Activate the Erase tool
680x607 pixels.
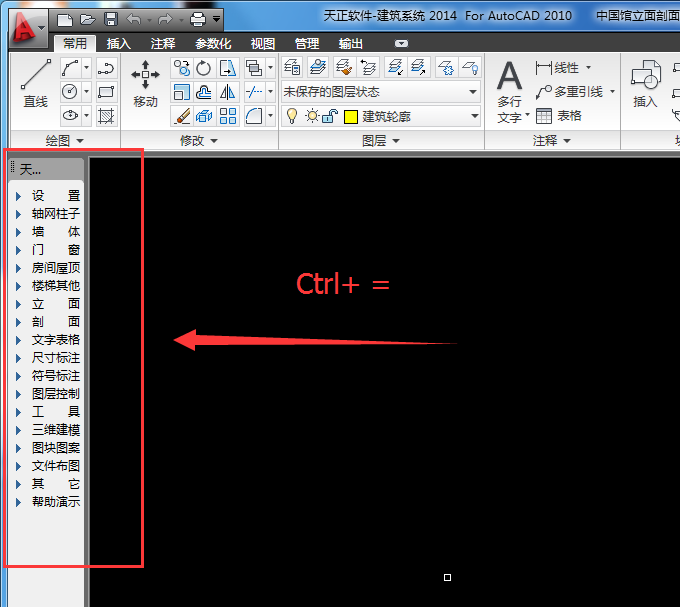tap(181, 116)
